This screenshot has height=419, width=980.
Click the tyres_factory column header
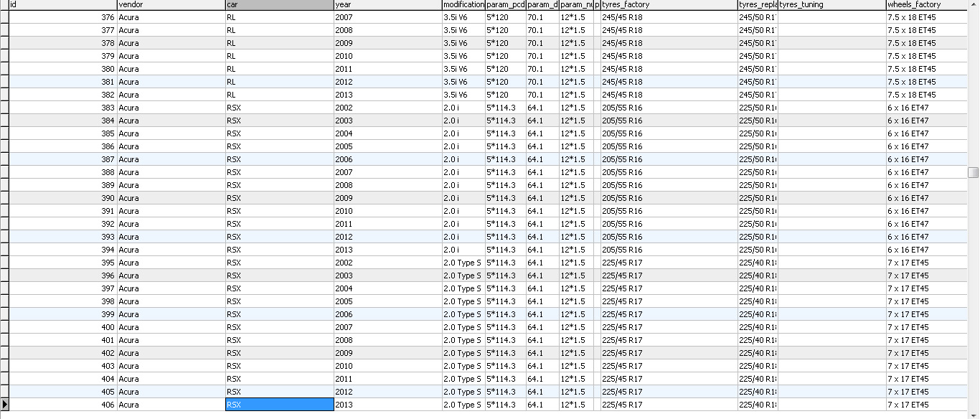click(669, 5)
